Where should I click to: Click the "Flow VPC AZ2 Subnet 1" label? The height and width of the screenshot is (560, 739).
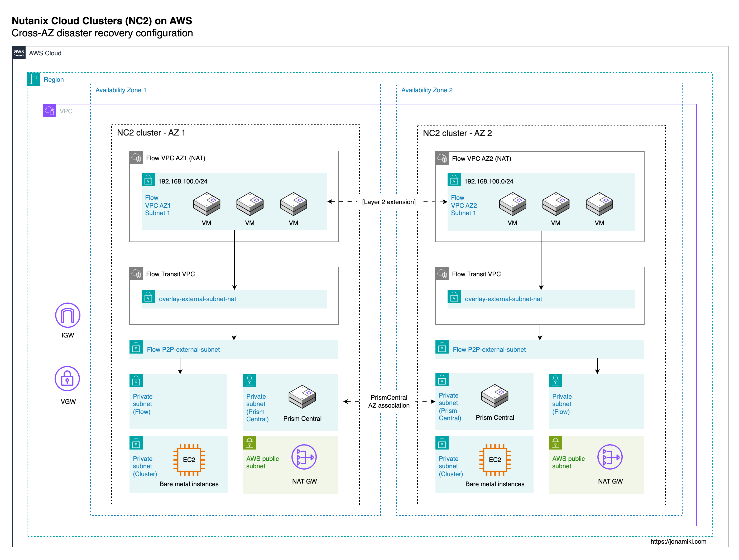pos(464,205)
